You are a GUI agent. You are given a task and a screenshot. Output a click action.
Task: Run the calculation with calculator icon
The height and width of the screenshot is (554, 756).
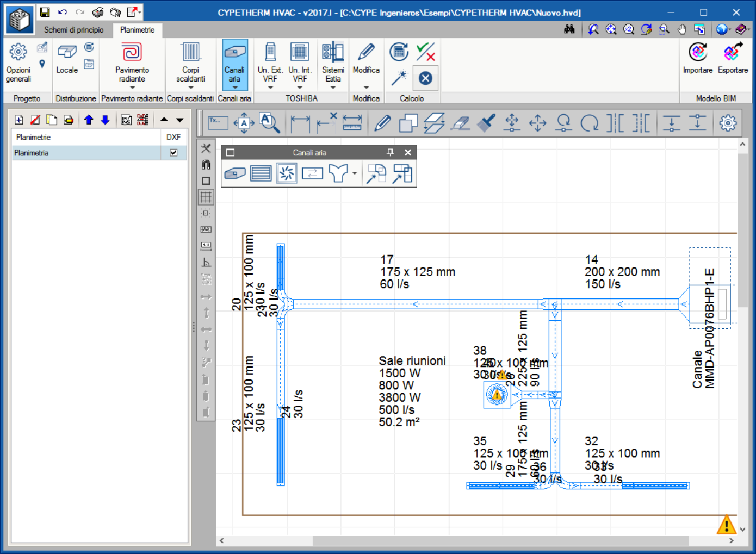[399, 52]
